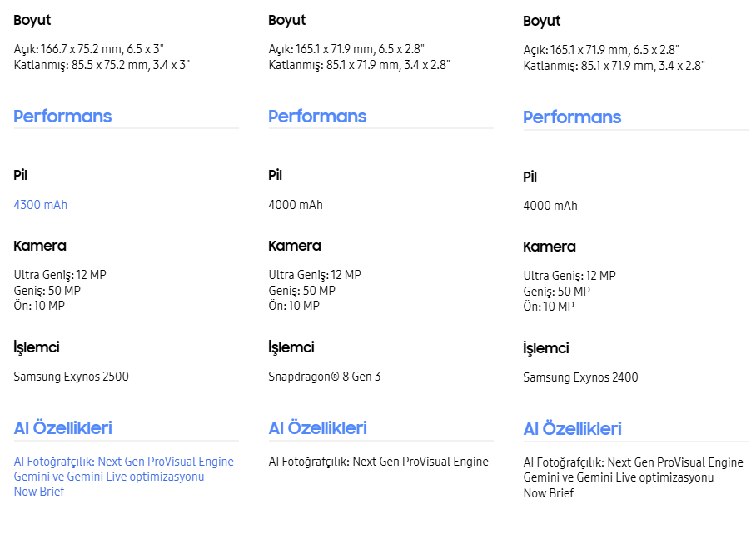Select the third column's AI Özellikleri heading
The image size is (756, 534).
click(x=572, y=429)
